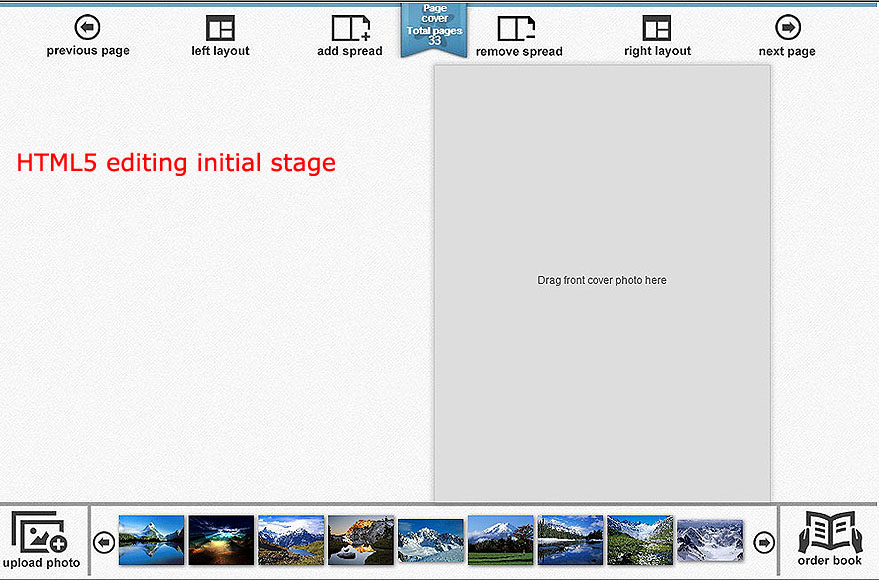Select the thumbnail with orange-lit rocky mountain
Image resolution: width=879 pixels, height=580 pixels.
click(360, 540)
